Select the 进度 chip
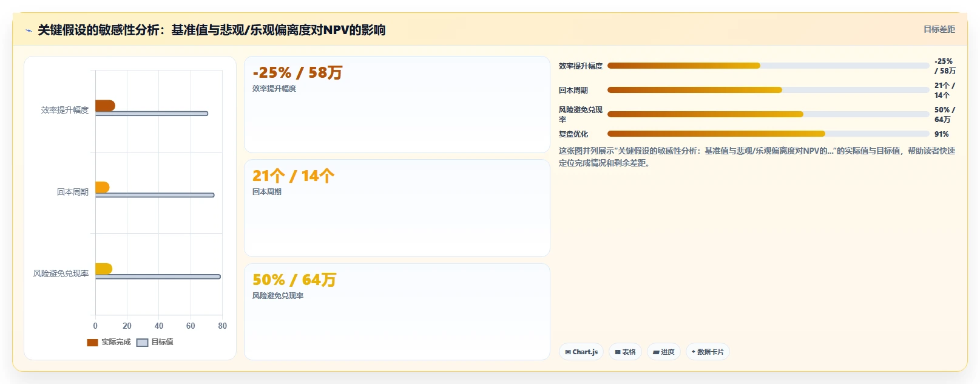 [664, 352]
